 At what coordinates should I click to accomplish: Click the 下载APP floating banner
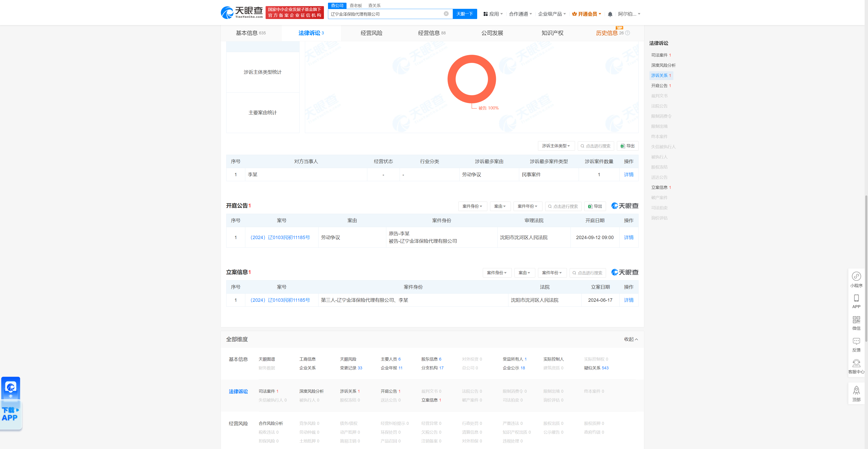click(11, 403)
